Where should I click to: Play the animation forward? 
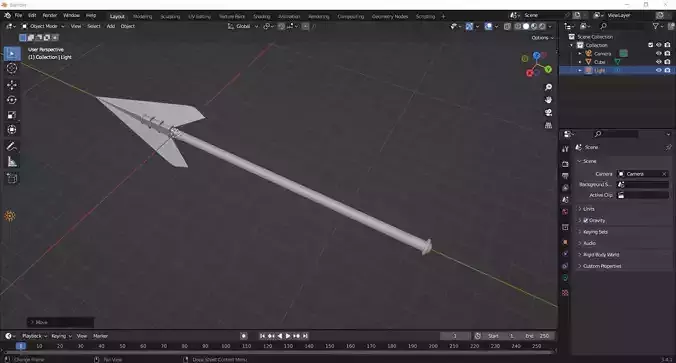[288, 336]
